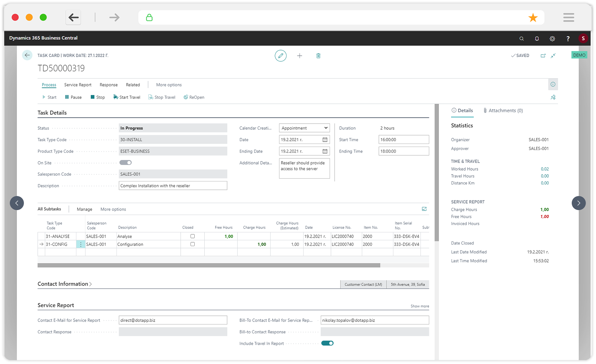Click the All Subtasks heading
Screen dimensions: 596x364
click(x=49, y=209)
